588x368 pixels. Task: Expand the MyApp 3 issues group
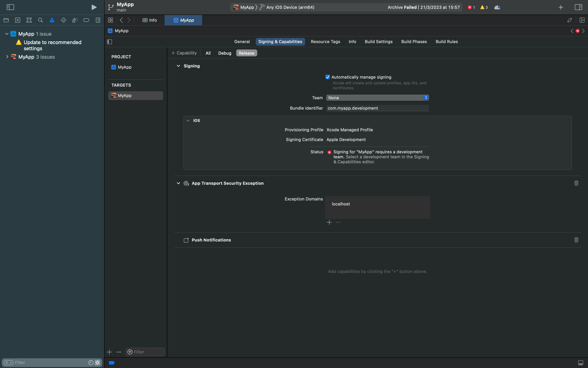point(7,57)
